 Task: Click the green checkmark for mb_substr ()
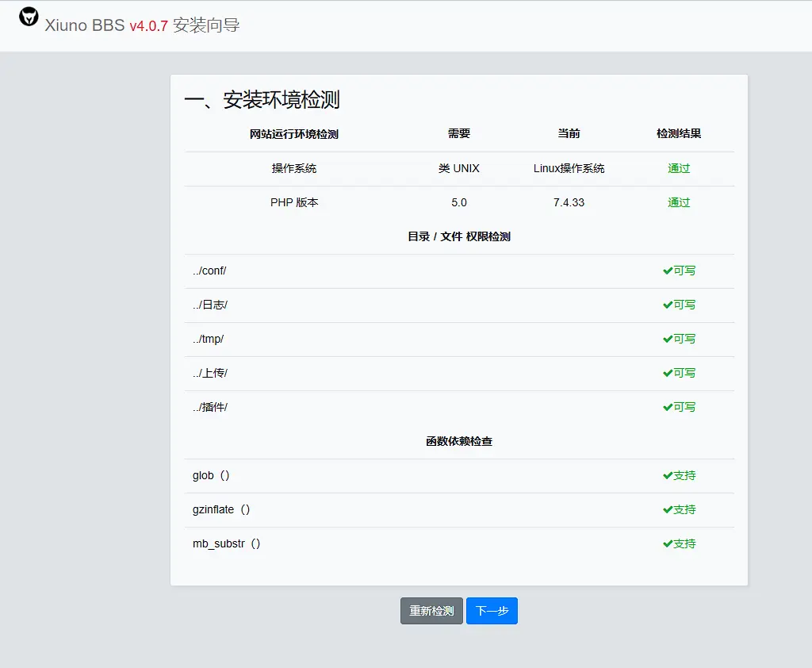[668, 544]
